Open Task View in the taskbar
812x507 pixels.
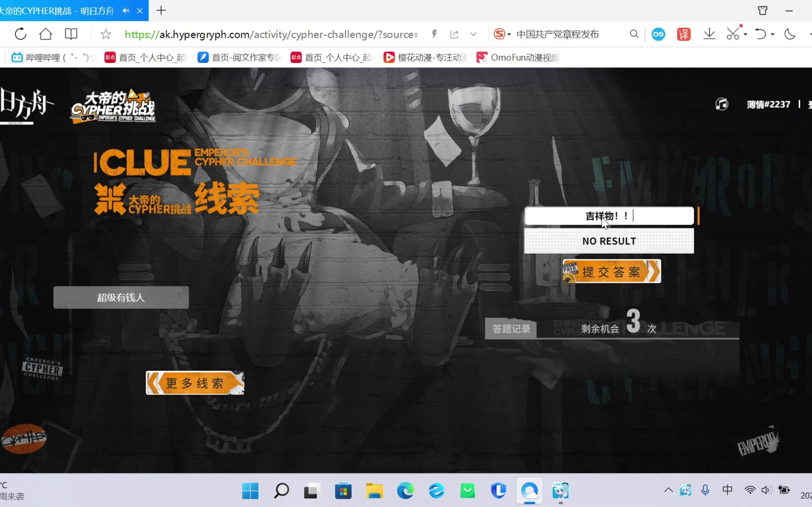tap(311, 491)
